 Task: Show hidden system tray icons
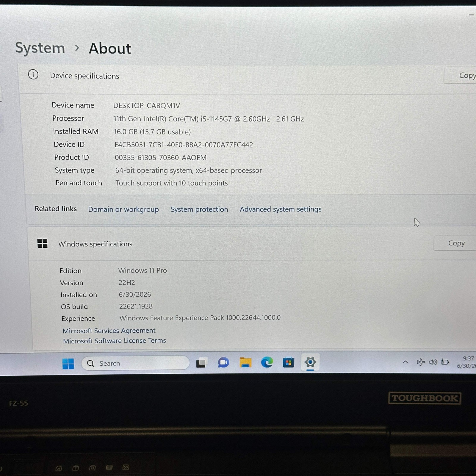405,362
